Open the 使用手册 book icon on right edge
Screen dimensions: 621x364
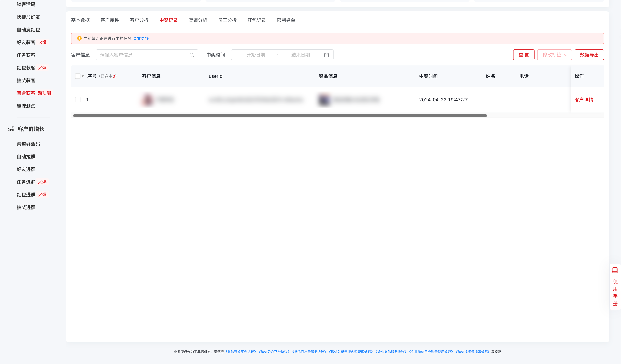[615, 270]
